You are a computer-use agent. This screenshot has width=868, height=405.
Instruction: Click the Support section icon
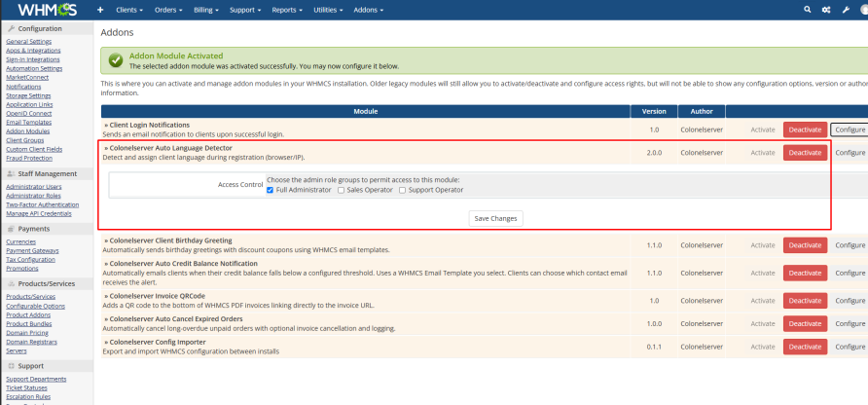pyautogui.click(x=11, y=366)
